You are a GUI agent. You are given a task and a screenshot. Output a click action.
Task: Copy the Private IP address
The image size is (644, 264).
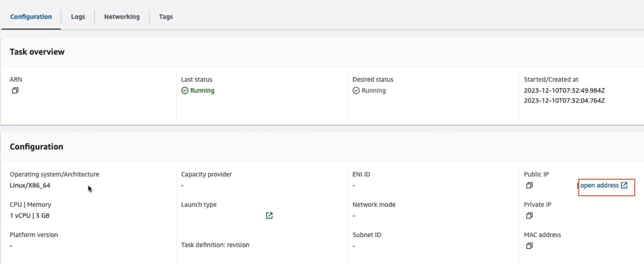pos(529,216)
